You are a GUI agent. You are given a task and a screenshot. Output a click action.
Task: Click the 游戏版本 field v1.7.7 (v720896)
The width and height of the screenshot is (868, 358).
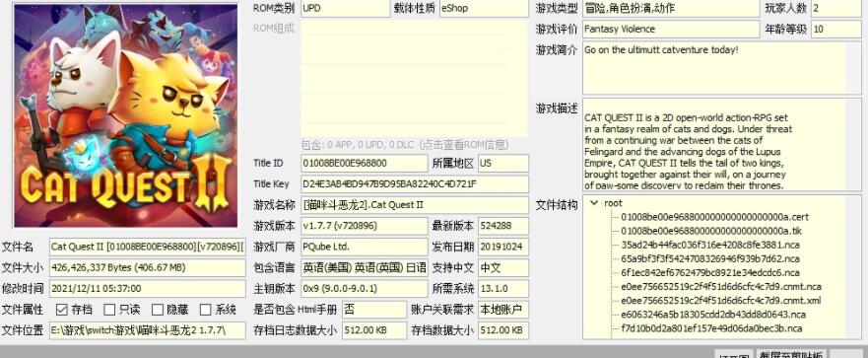coord(365,226)
